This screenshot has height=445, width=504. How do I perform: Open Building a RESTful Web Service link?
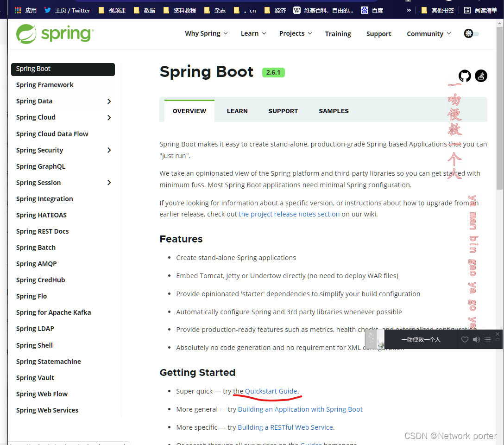click(285, 427)
